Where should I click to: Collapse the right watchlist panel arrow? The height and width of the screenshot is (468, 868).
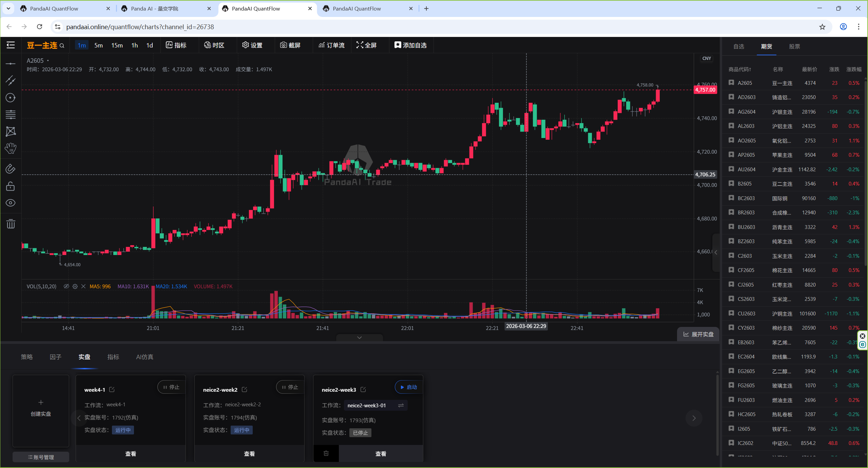(716, 252)
